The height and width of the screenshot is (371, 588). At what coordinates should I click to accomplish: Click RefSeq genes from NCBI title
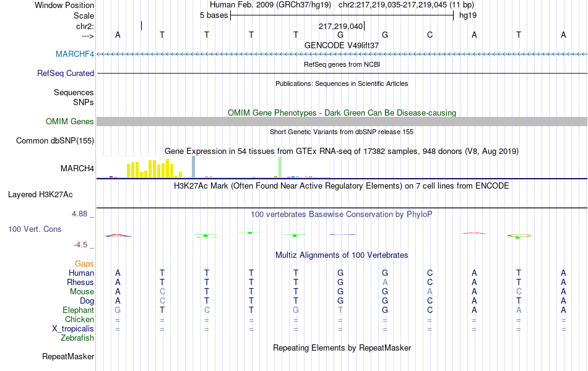pos(342,64)
